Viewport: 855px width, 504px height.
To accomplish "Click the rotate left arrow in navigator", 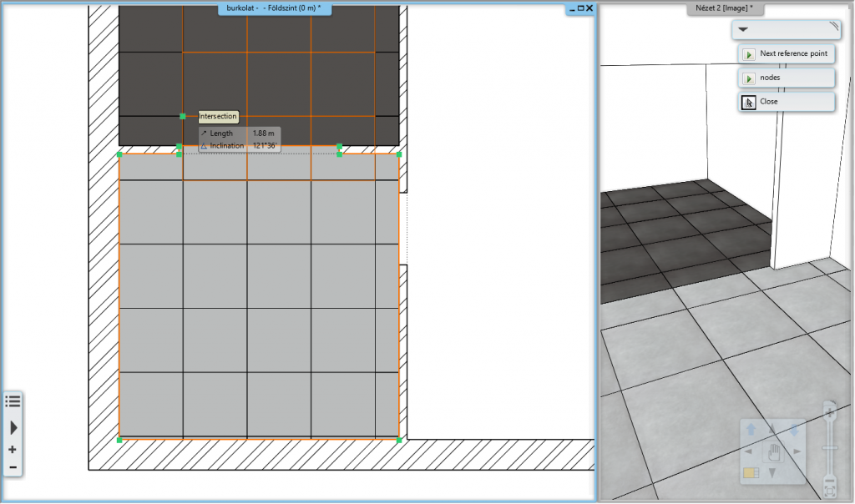I will [x=747, y=452].
